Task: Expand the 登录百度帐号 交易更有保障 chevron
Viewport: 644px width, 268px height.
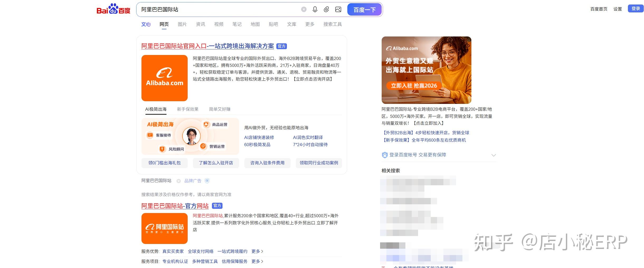Action: tap(494, 155)
